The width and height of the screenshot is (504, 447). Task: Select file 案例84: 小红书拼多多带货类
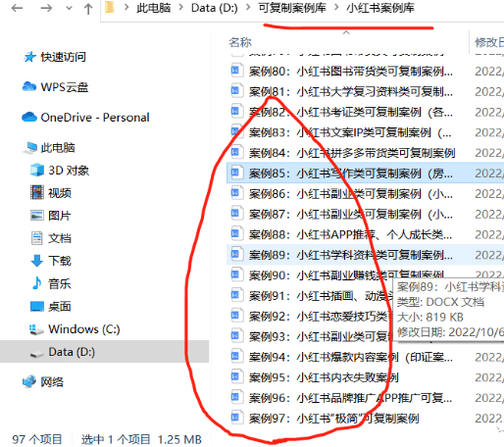(352, 153)
